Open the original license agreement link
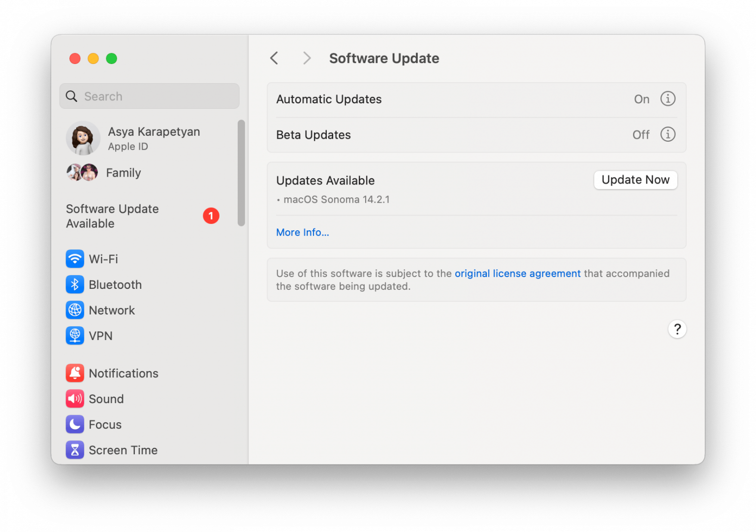The height and width of the screenshot is (532, 756). [x=517, y=273]
